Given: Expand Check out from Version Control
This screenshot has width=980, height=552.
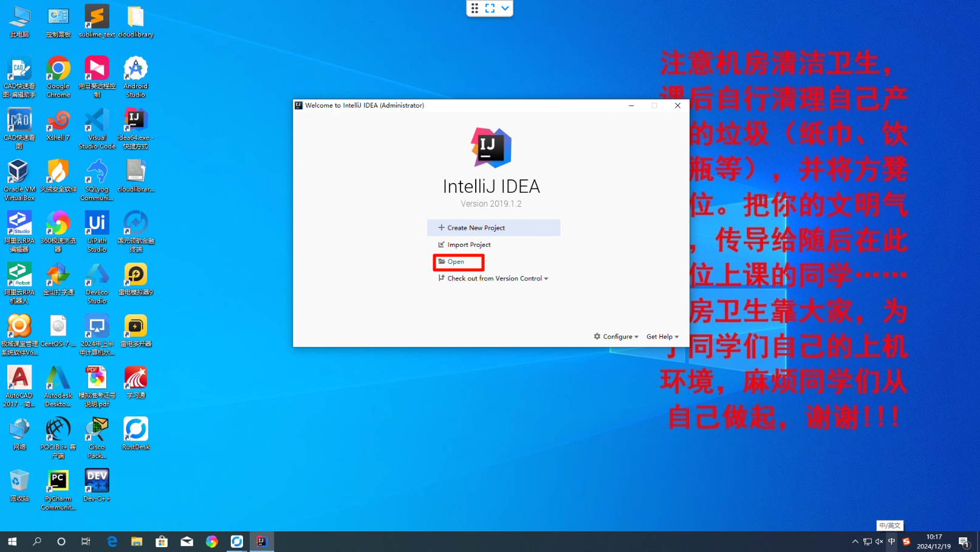Looking at the screenshot, I should pyautogui.click(x=493, y=278).
